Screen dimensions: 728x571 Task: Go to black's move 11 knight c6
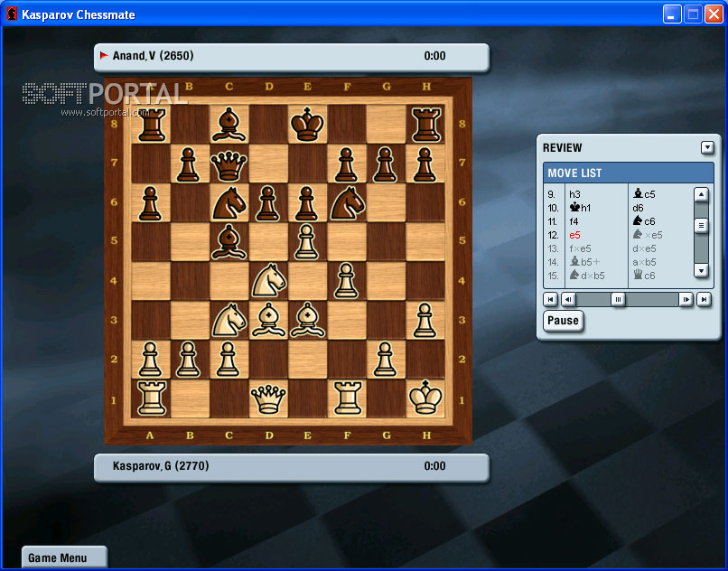(x=644, y=221)
